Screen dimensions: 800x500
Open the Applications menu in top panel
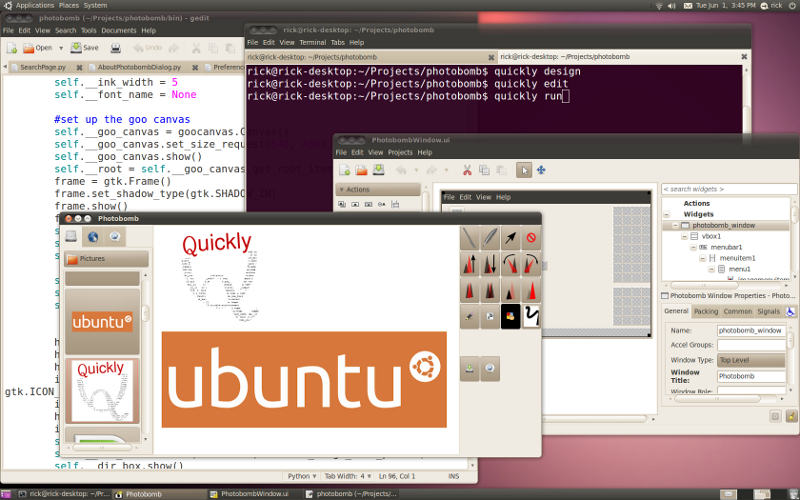(x=35, y=6)
